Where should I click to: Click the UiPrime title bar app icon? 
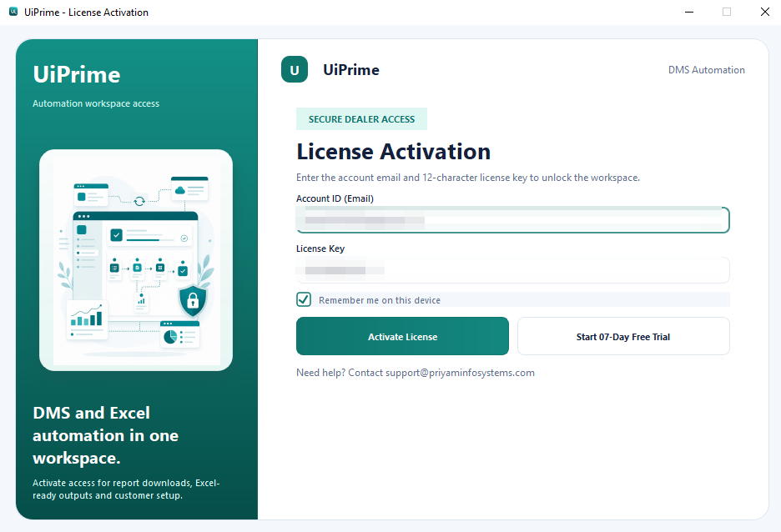pos(13,12)
